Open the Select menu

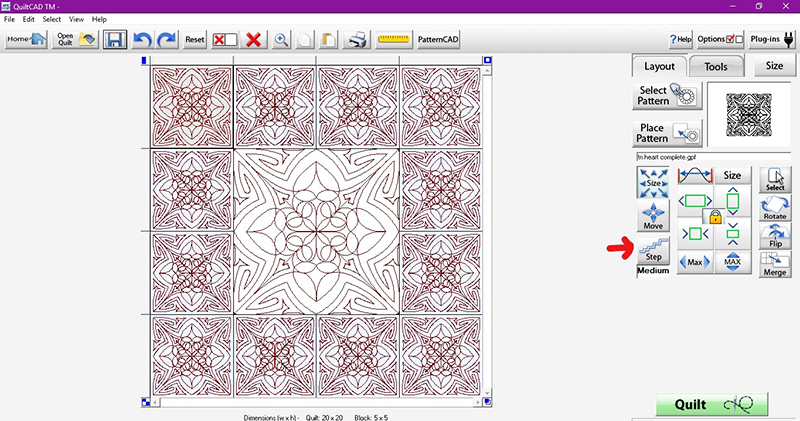click(52, 19)
